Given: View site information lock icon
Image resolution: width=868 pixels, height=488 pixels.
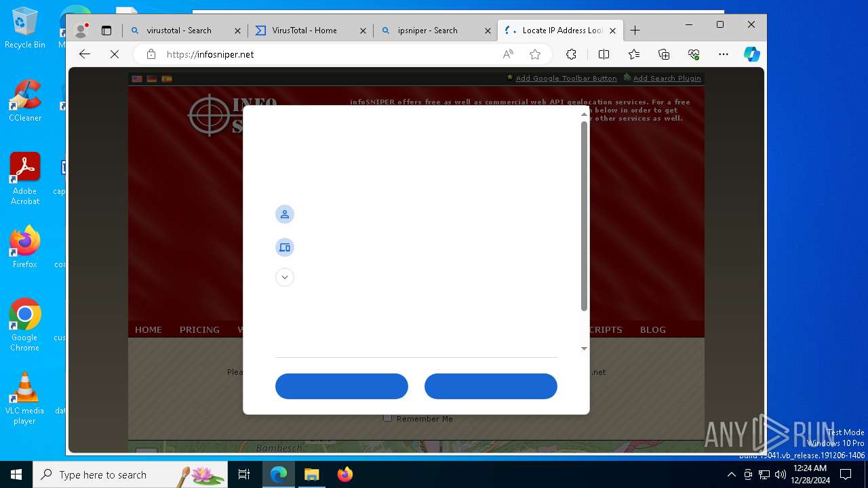Looking at the screenshot, I should pyautogui.click(x=151, y=54).
